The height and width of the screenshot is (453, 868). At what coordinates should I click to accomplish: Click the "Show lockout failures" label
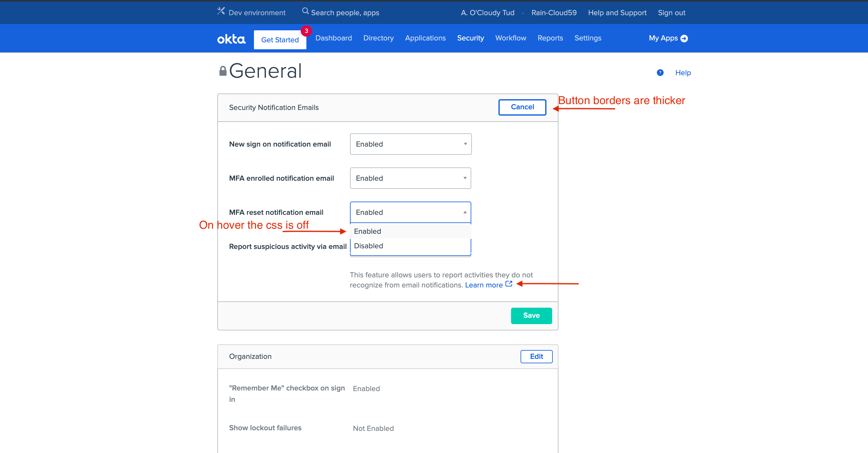click(265, 428)
